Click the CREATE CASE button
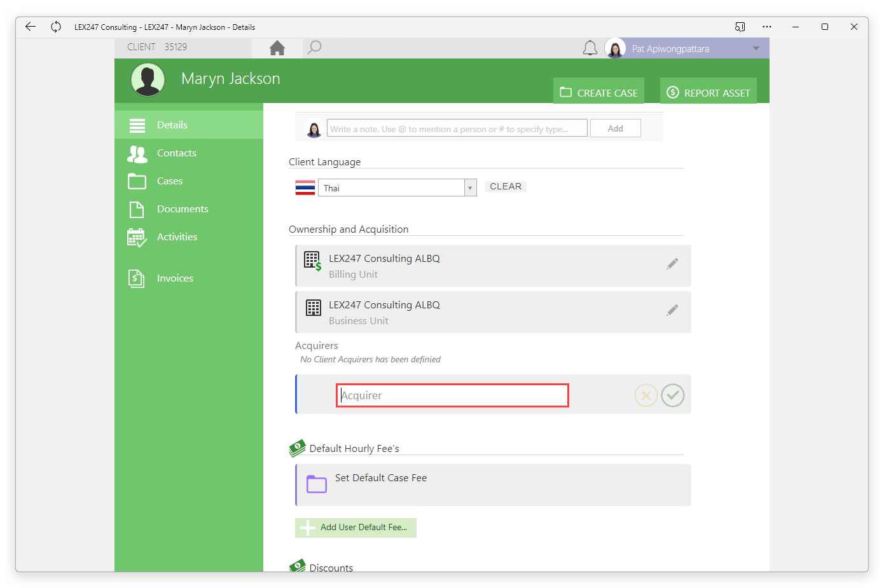This screenshot has height=588, width=884. (598, 92)
